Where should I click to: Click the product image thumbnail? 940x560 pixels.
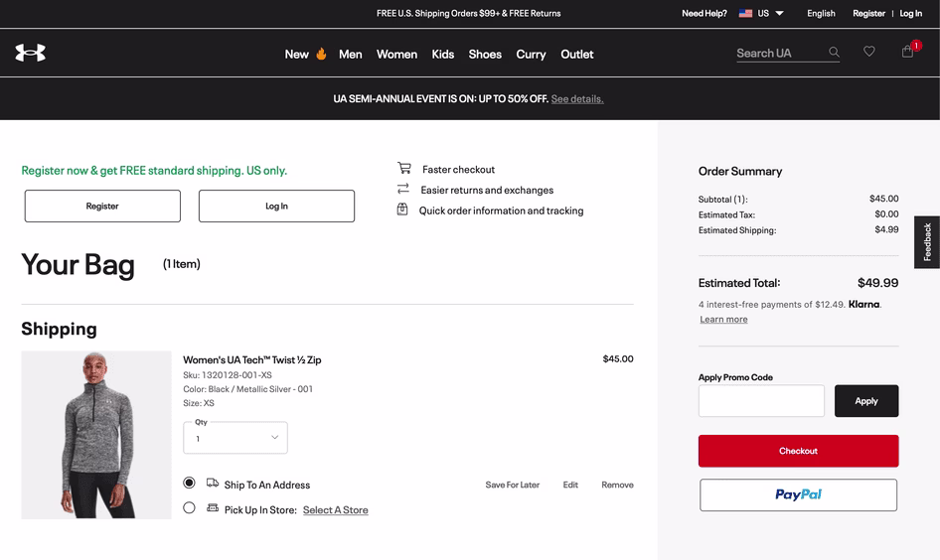[x=96, y=435]
